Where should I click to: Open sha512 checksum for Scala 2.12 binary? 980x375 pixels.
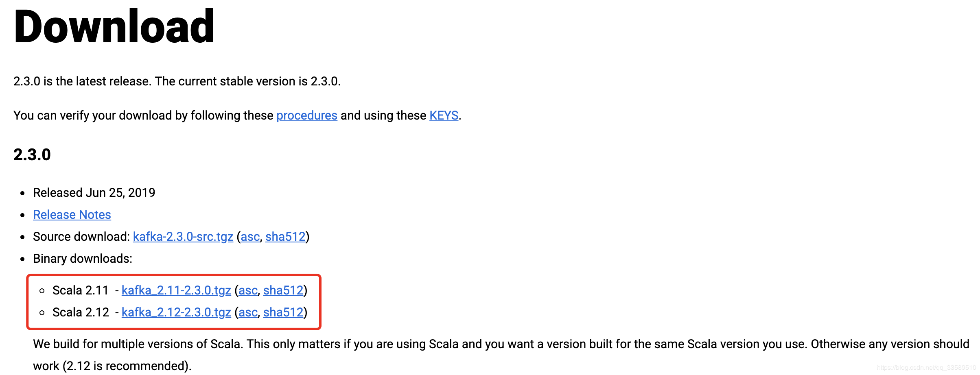[x=283, y=312]
